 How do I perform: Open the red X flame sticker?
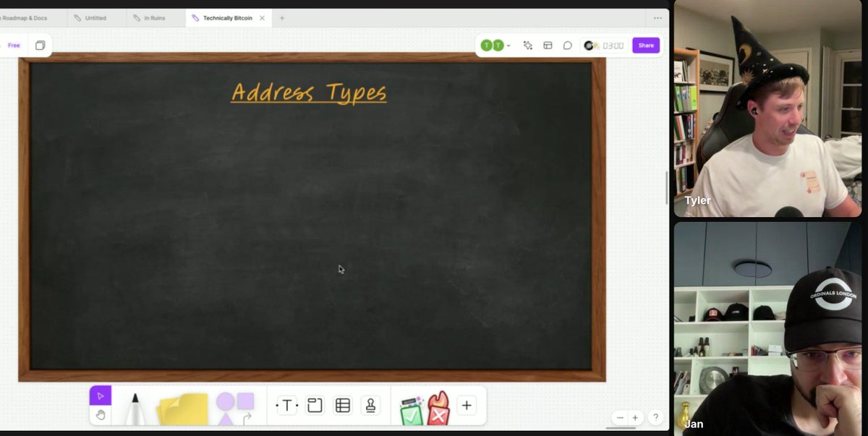438,409
